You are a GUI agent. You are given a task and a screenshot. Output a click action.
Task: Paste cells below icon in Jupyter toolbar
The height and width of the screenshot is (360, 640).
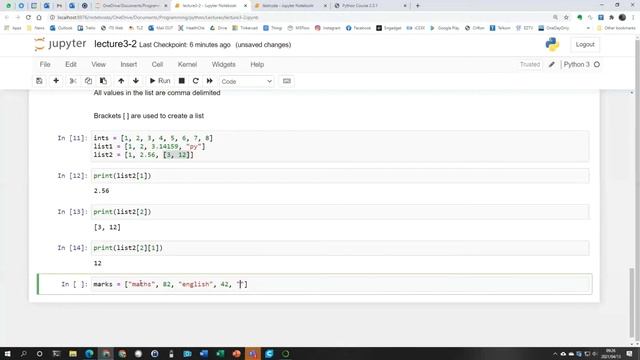tap(103, 81)
